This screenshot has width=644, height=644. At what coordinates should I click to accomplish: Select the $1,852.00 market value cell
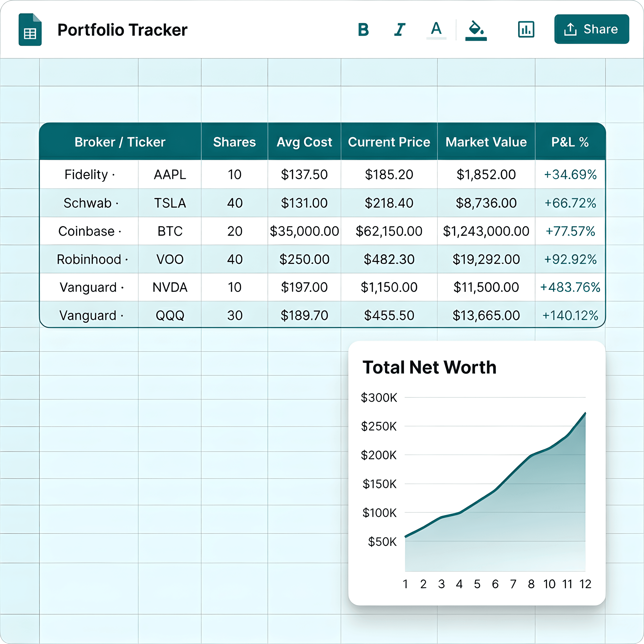click(486, 174)
